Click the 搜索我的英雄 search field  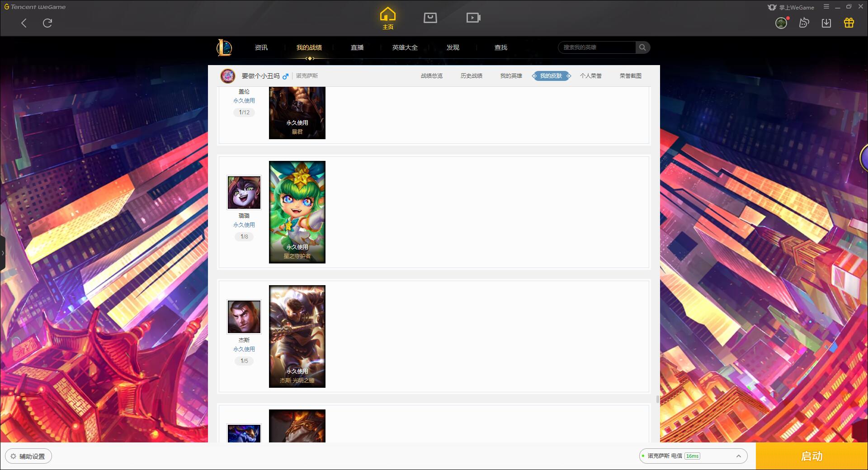[x=597, y=47]
